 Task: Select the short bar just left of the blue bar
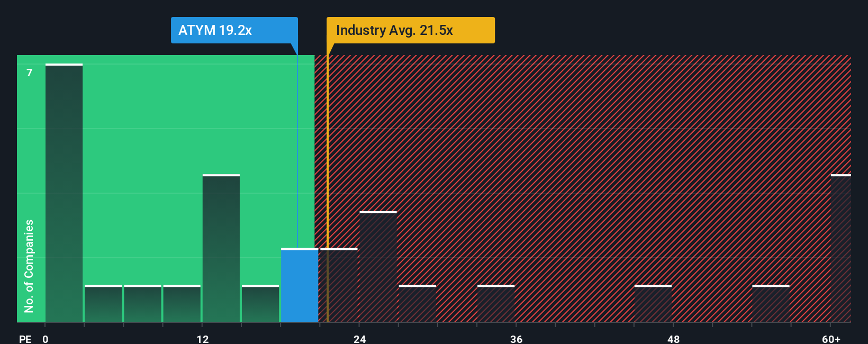click(260, 303)
